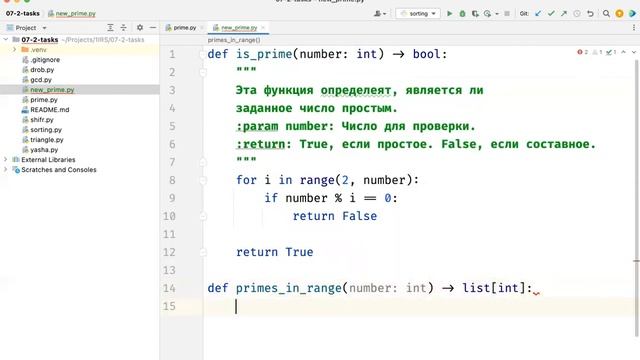This screenshot has height=360, width=640.
Task: Open yasha.py file
Action: point(44,150)
